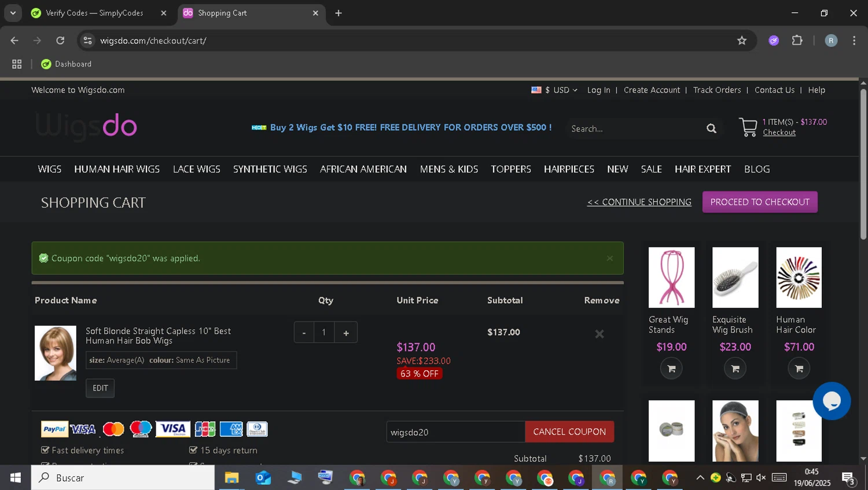Open a new browser tab
This screenshot has height=490, width=868.
coord(339,13)
